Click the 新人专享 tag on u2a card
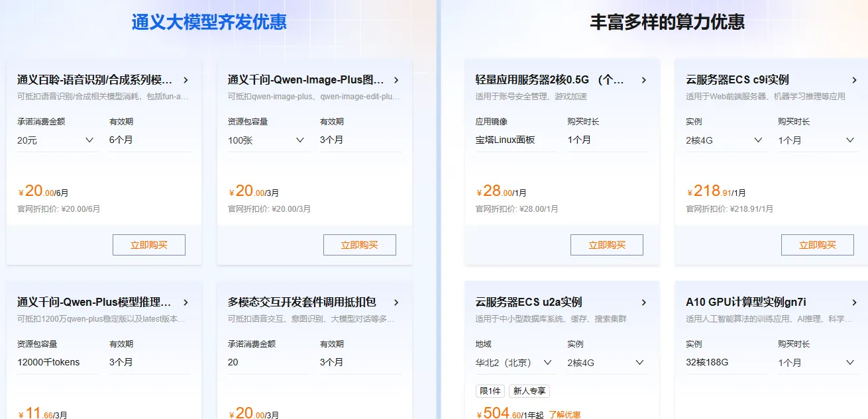Viewport: 868px width, 419px height. tap(528, 391)
